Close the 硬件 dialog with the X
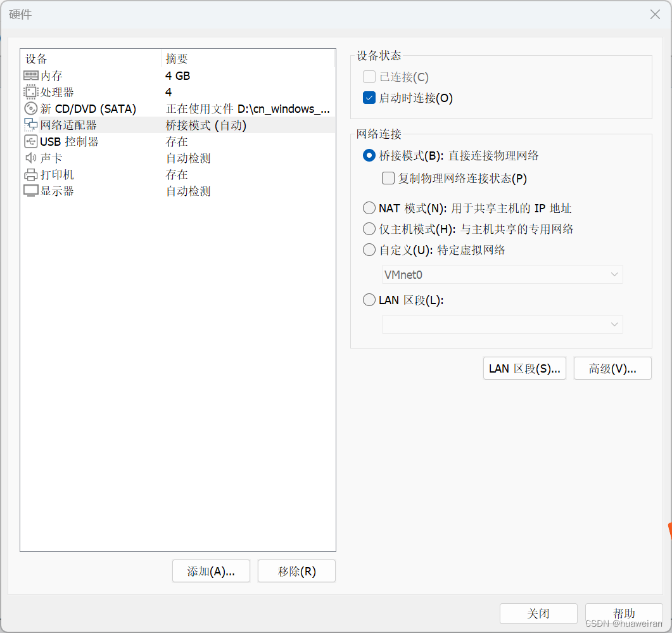Viewport: 672px width, 633px height. [655, 14]
